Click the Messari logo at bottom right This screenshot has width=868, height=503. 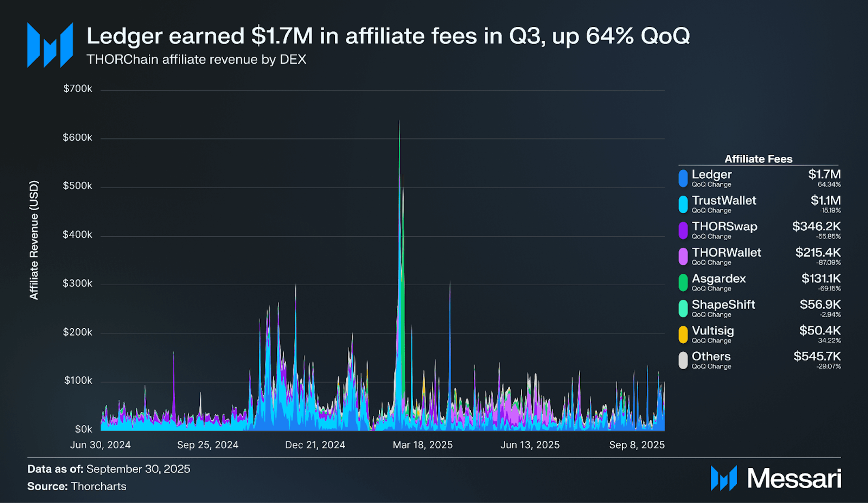coord(776,478)
